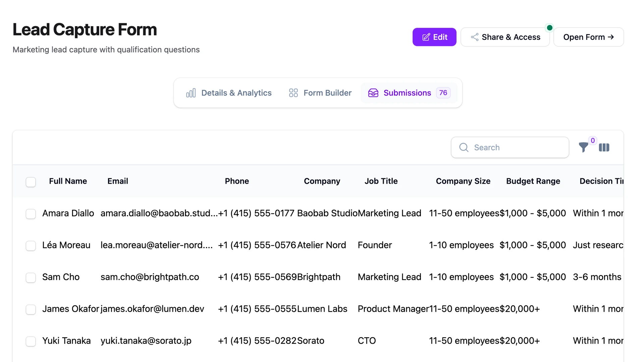Click the Full Name column header
The width and height of the screenshot is (644, 362).
68,181
